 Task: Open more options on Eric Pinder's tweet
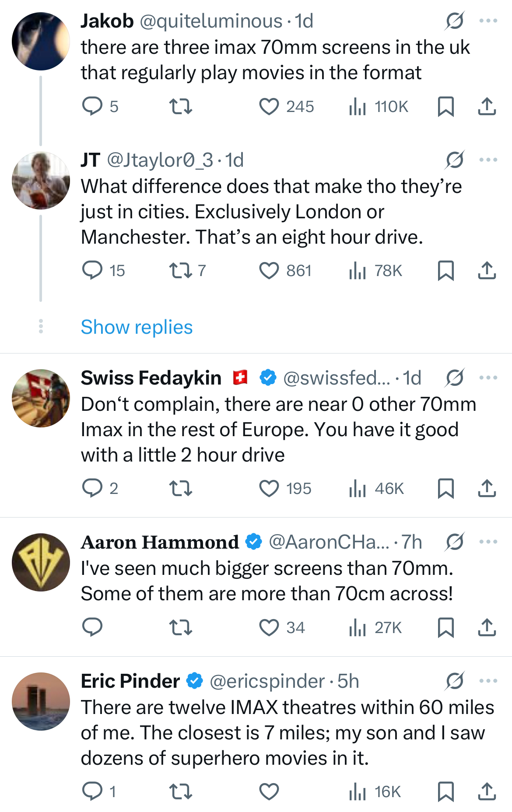point(488,681)
